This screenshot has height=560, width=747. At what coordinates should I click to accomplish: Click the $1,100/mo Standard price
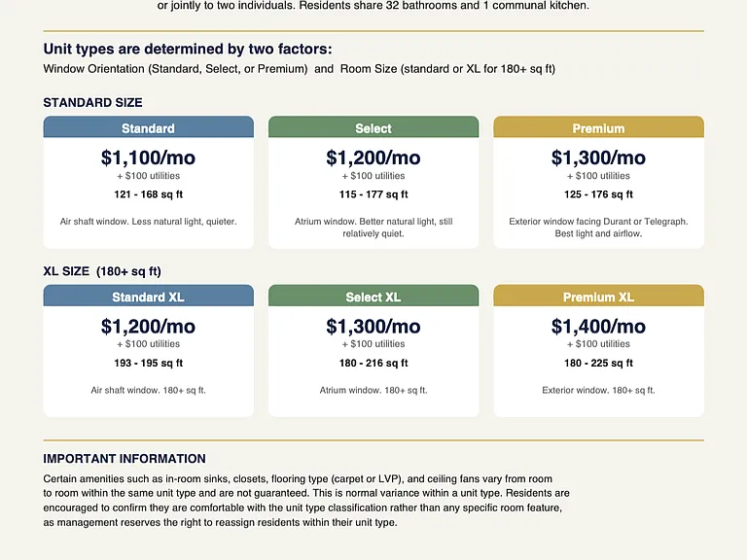pos(148,157)
